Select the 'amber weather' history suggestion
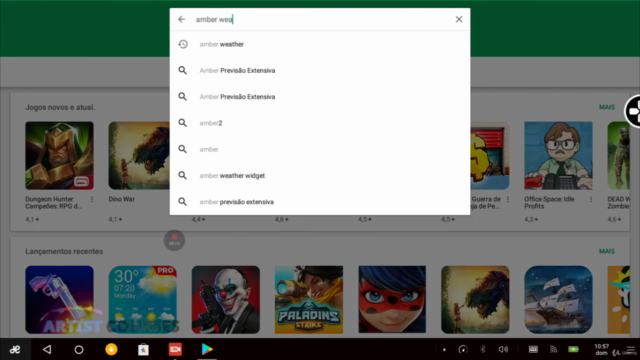Viewport: 640px width, 360px height. 320,44
